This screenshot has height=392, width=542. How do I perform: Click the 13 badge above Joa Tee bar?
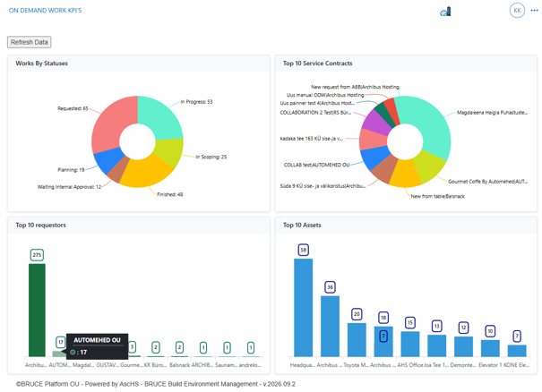tap(437, 326)
